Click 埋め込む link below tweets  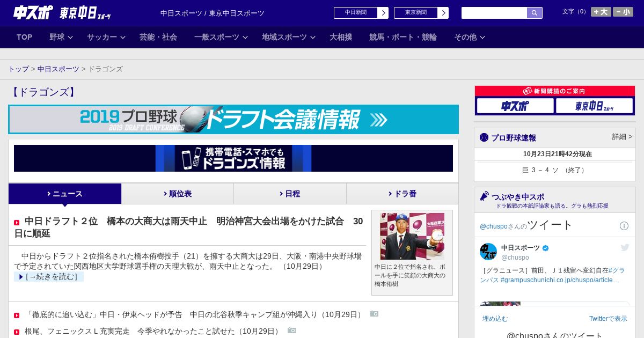(x=495, y=319)
